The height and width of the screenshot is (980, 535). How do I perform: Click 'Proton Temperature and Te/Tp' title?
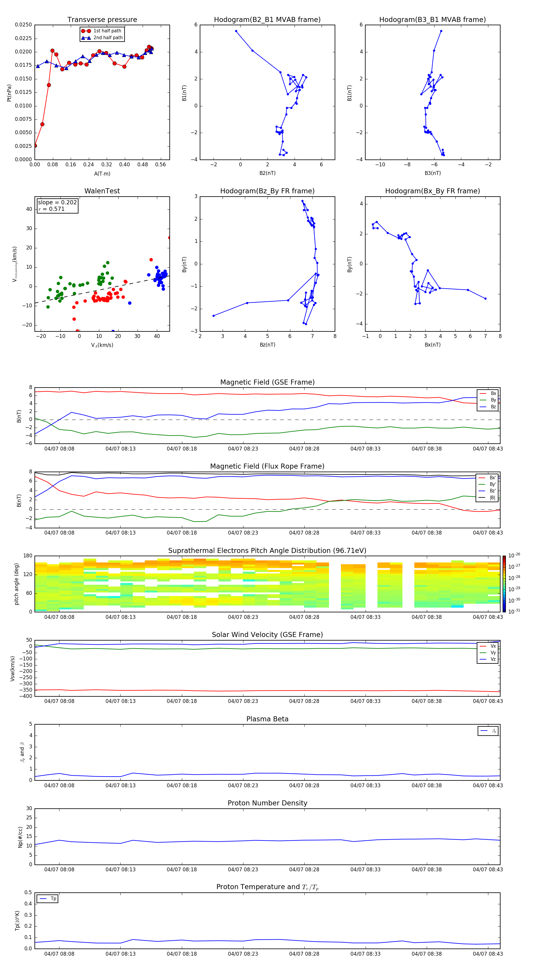click(267, 887)
